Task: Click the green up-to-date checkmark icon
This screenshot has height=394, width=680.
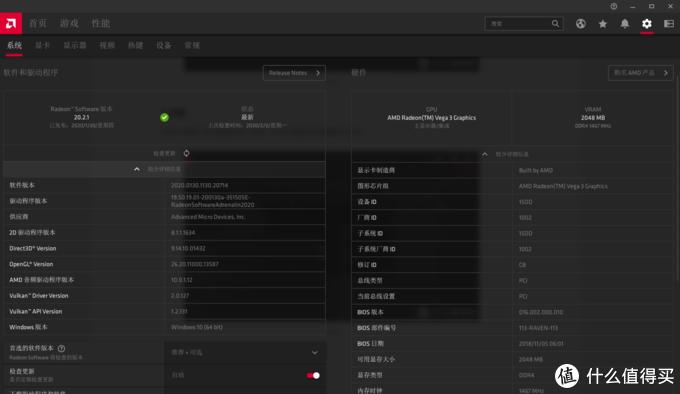Action: click(x=164, y=117)
